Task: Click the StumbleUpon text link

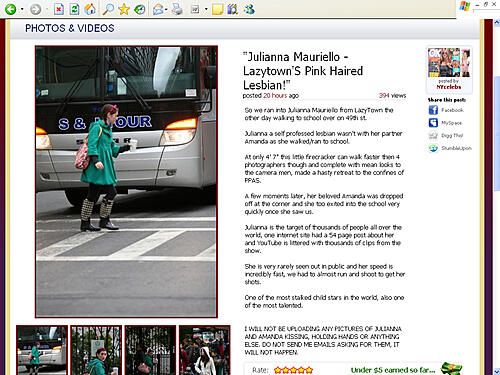Action: (456, 148)
